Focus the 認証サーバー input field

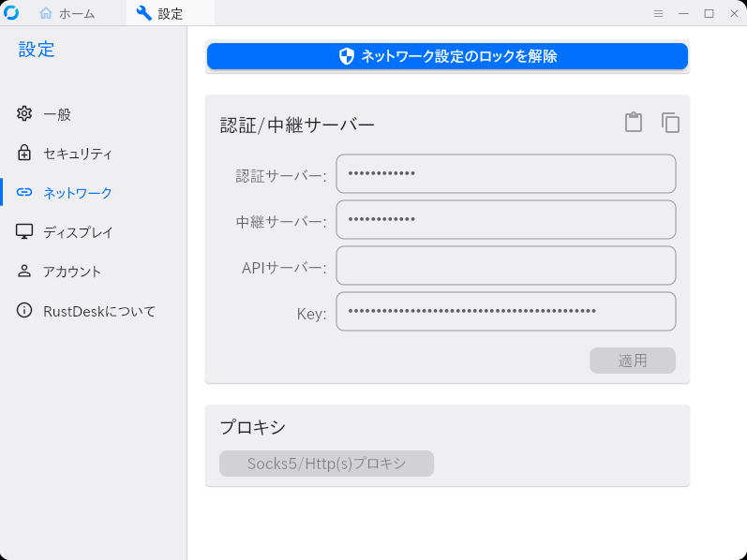506,174
